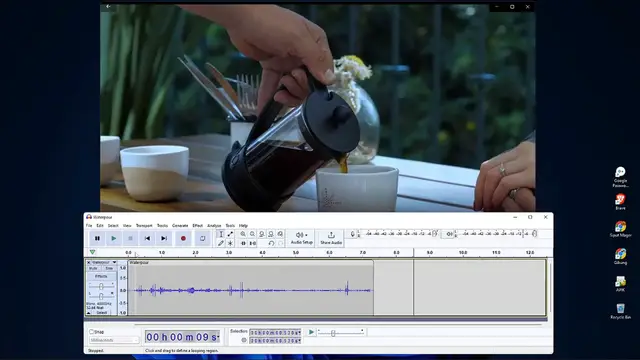Image resolution: width=640 pixels, height=360 pixels.
Task: Click the Share Audio button
Action: coord(331,238)
